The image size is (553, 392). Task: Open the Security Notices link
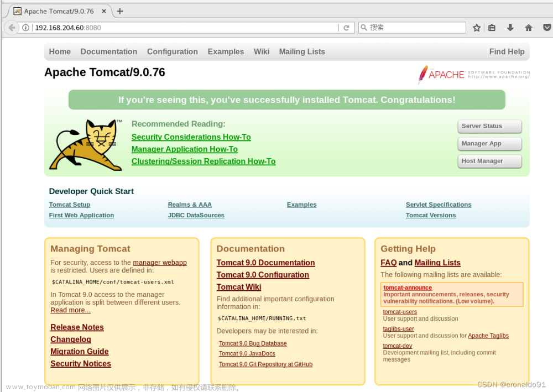pos(80,364)
